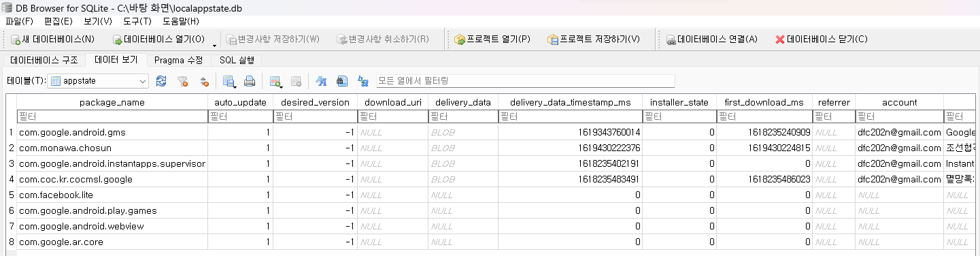The image size is (980, 256).
Task: Select row number 5 header
Action: click(11, 195)
